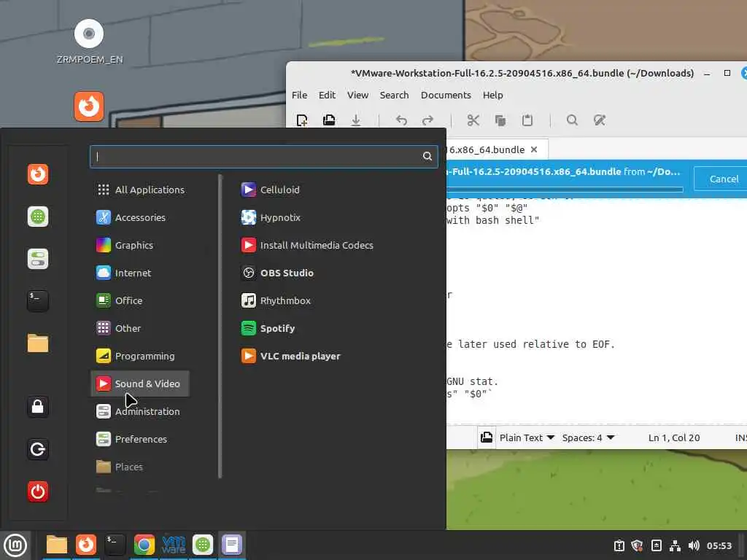Open Files from the taskbar
The height and width of the screenshot is (560, 747).
(56, 545)
